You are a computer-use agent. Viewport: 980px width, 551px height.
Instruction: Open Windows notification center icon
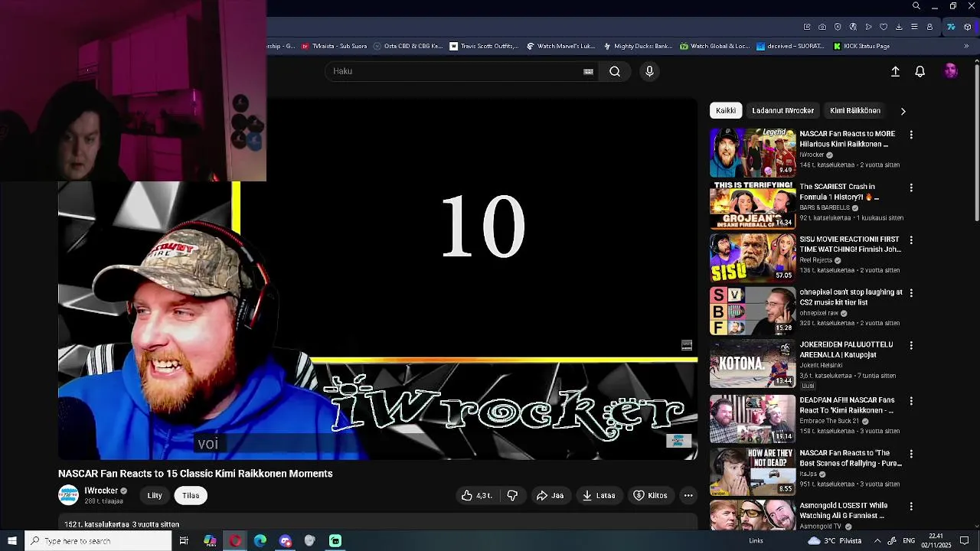tap(965, 541)
